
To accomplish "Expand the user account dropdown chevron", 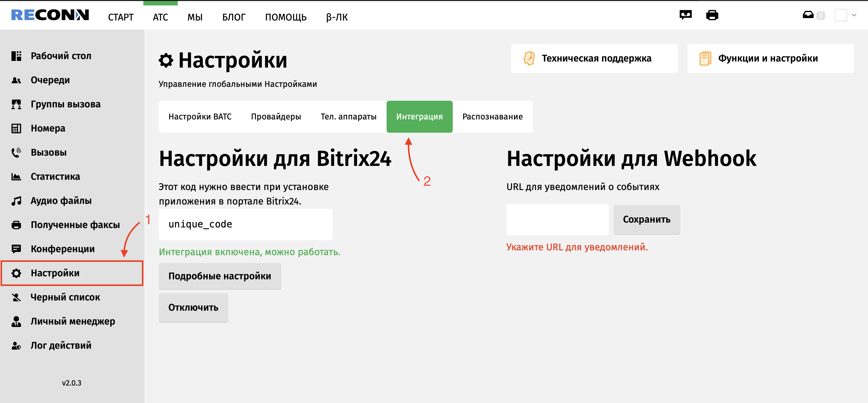I will coord(854,15).
